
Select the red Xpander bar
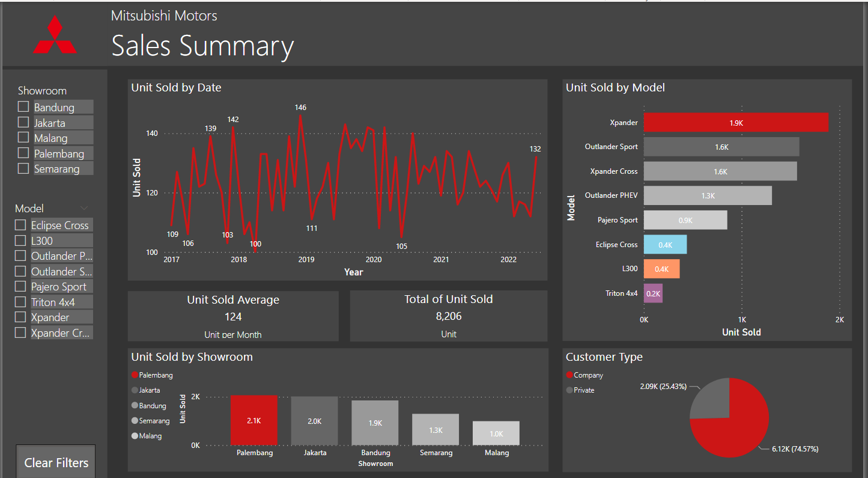coord(736,122)
